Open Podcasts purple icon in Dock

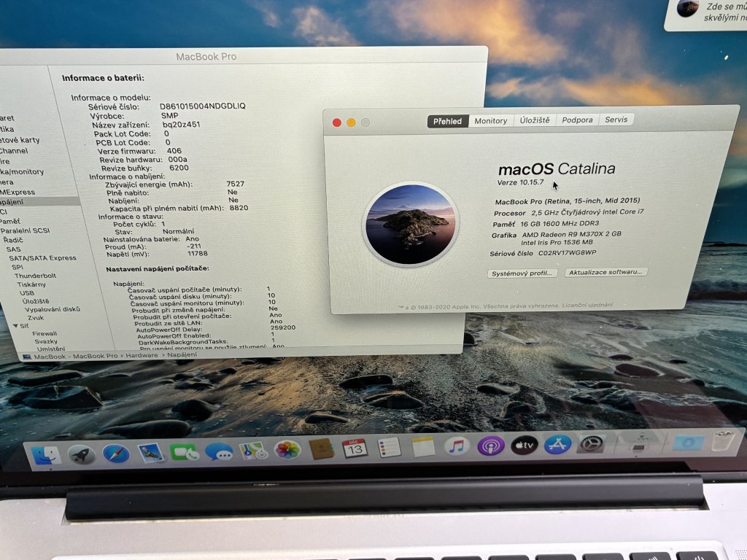point(491,446)
